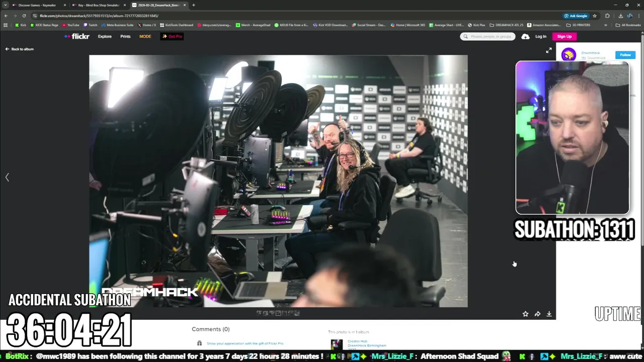Reload the page
The width and height of the screenshot is (644, 362).
pyautogui.click(x=24, y=16)
